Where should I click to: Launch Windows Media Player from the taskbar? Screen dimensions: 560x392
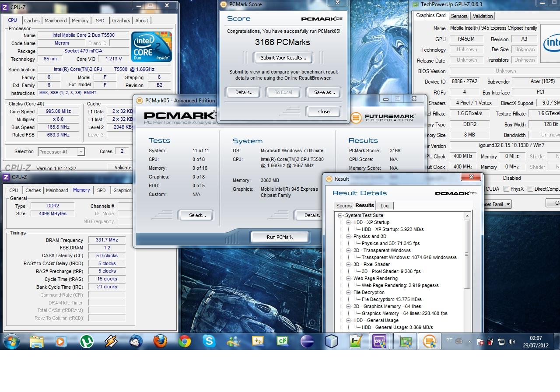coord(60,341)
